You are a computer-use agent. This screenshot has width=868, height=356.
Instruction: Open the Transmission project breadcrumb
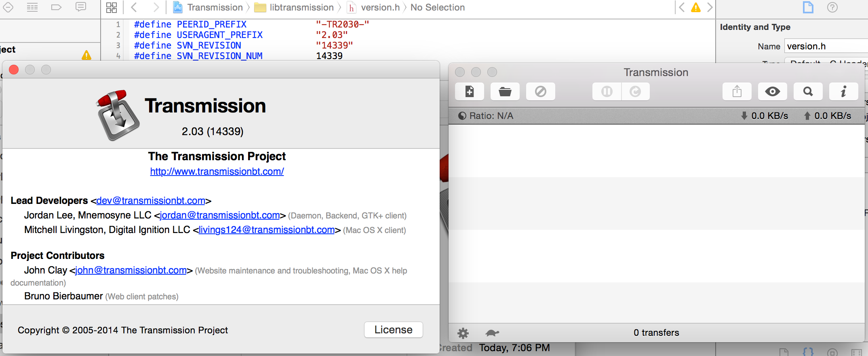[x=209, y=7]
